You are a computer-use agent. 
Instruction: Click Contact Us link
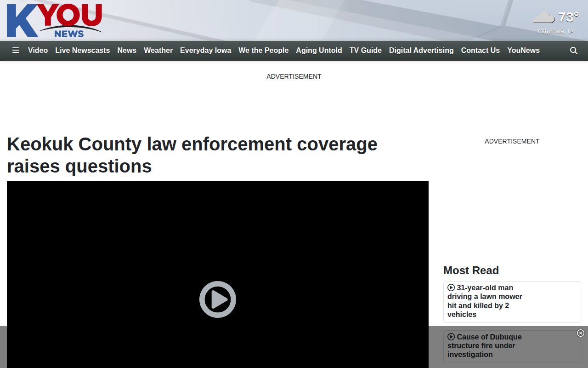coord(481,51)
